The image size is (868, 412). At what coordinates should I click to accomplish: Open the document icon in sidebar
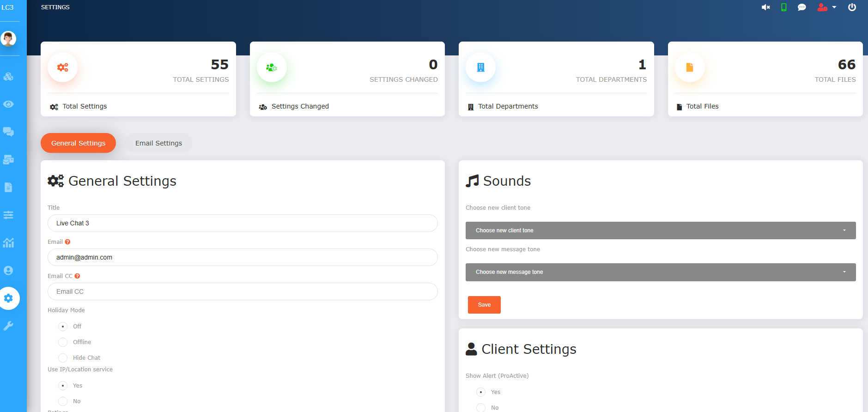pos(8,188)
